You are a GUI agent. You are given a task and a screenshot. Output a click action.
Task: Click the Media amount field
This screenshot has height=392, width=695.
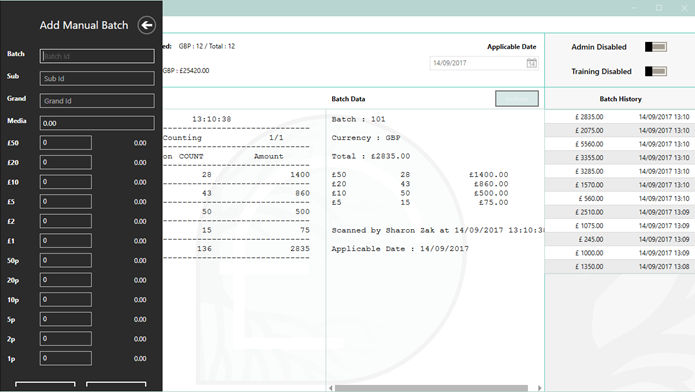[97, 123]
